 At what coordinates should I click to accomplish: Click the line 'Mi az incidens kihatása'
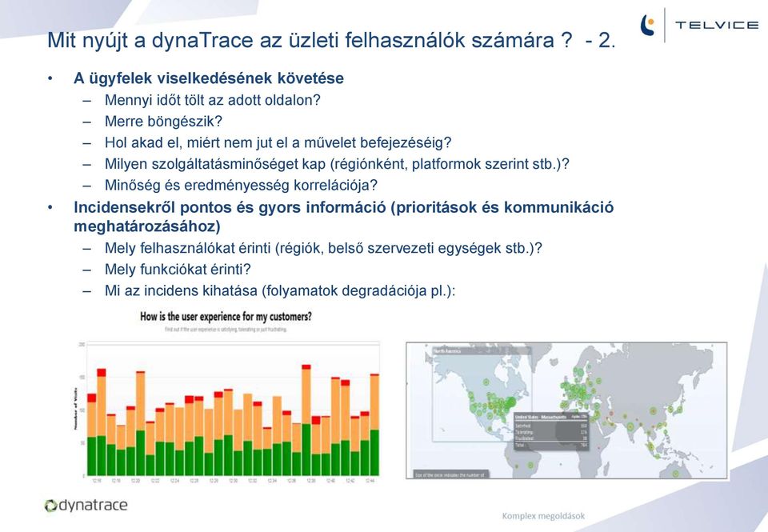click(280, 291)
